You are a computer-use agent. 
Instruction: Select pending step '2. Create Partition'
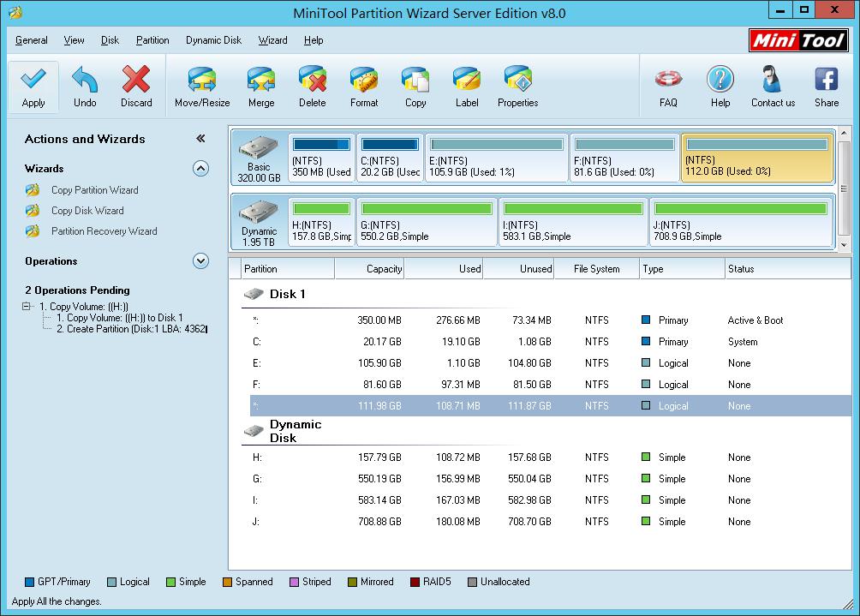132,329
